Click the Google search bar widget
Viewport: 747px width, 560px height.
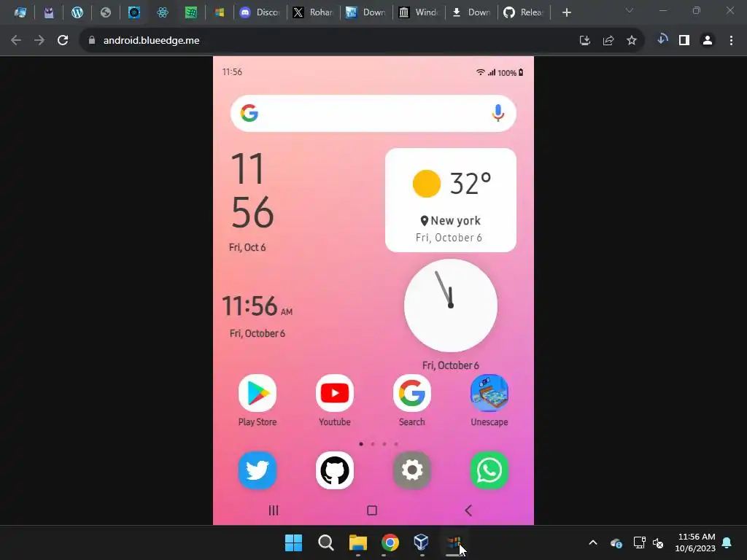[x=373, y=113]
